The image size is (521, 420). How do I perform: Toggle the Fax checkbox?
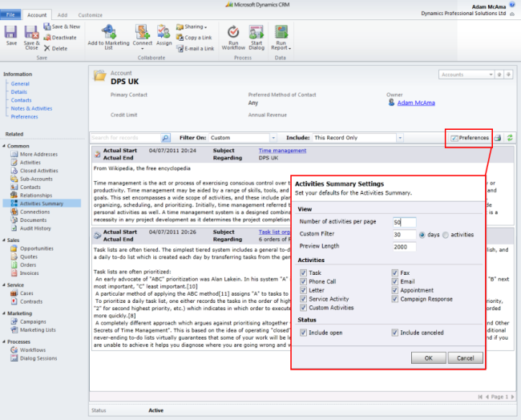point(394,273)
